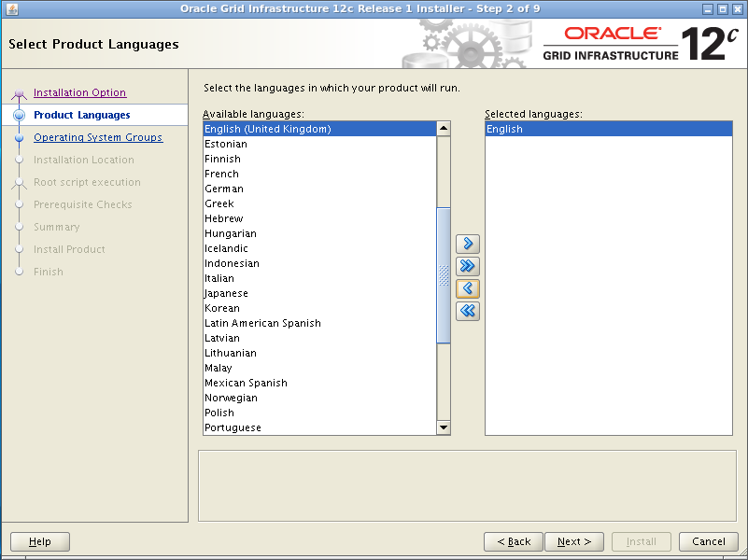The width and height of the screenshot is (748, 560).
Task: Click the add selected language arrow button
Action: [x=468, y=244]
